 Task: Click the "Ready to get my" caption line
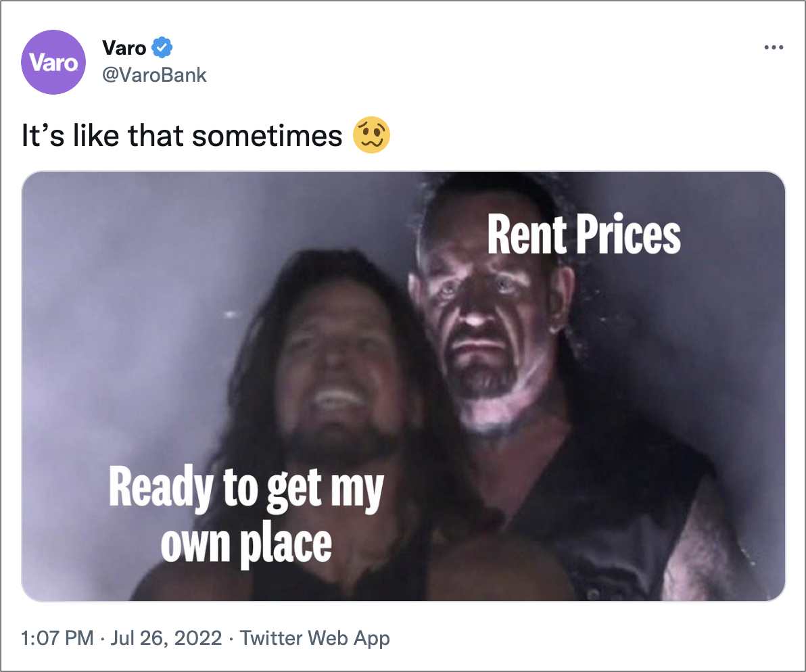(x=246, y=489)
